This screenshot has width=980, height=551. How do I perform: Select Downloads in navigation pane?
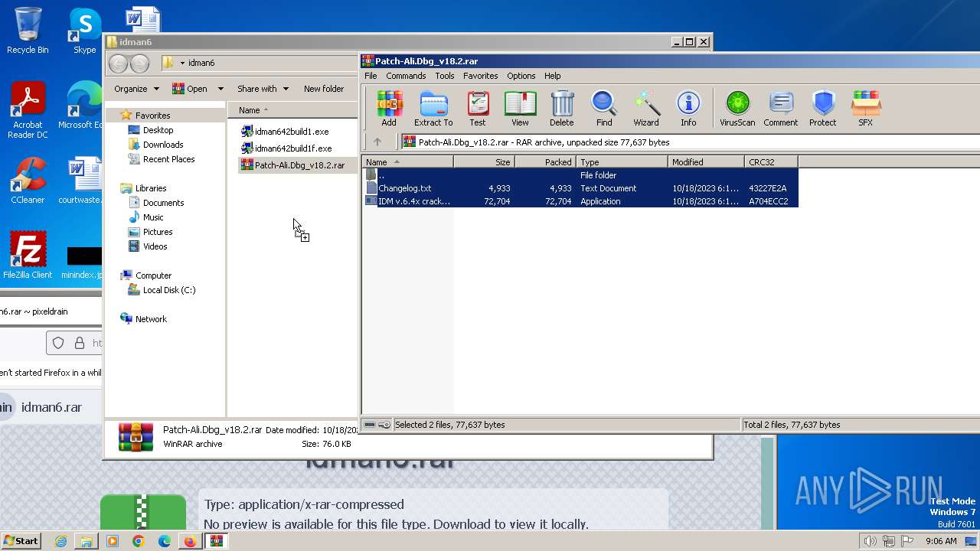point(163,145)
